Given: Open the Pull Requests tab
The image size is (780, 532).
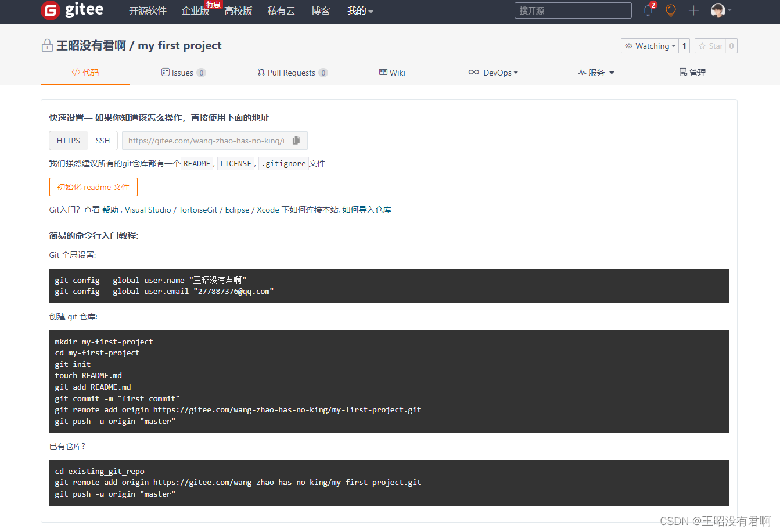Looking at the screenshot, I should tap(292, 73).
